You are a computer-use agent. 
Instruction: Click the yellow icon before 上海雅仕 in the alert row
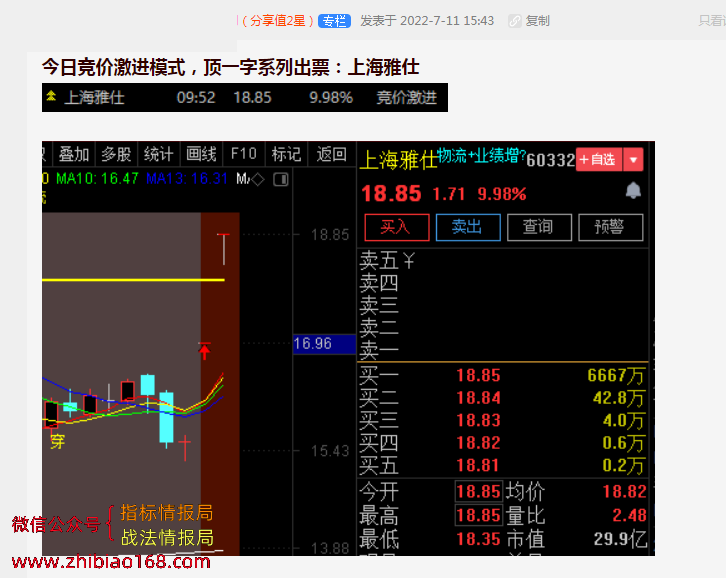point(51,96)
